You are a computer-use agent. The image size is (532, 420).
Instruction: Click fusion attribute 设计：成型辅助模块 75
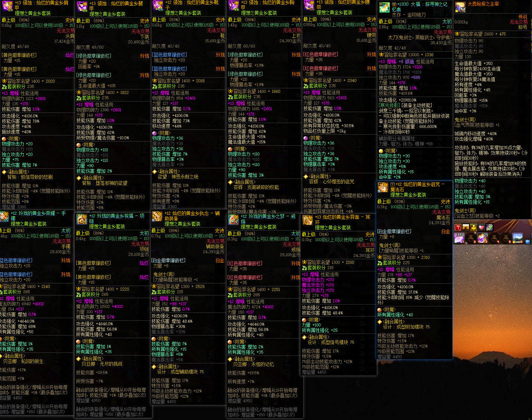[x=180, y=372]
